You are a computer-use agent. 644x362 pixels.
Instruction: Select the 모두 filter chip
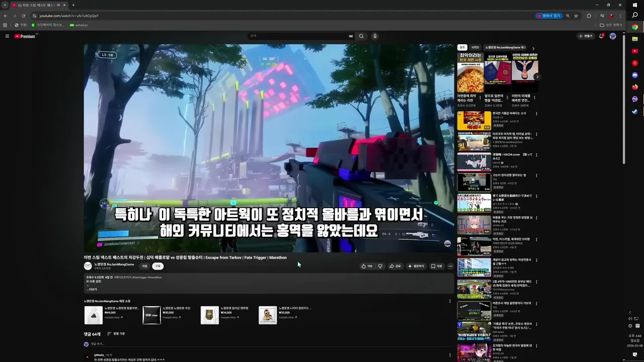(462, 47)
